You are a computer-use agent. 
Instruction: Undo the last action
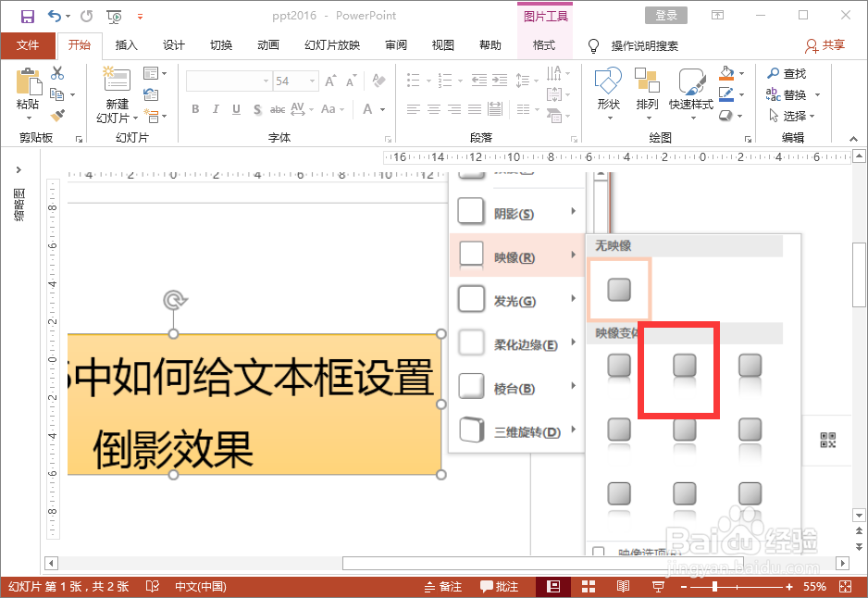pyautogui.click(x=55, y=16)
